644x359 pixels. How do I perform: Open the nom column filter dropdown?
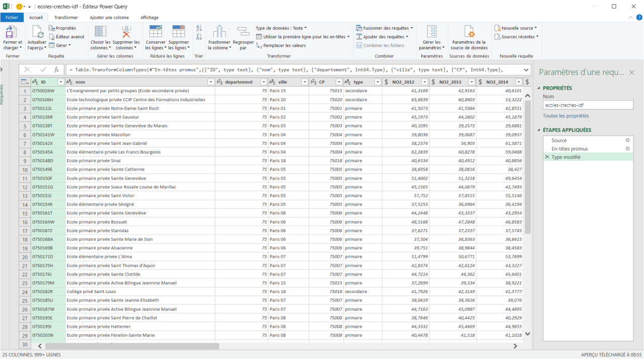[x=210, y=82]
